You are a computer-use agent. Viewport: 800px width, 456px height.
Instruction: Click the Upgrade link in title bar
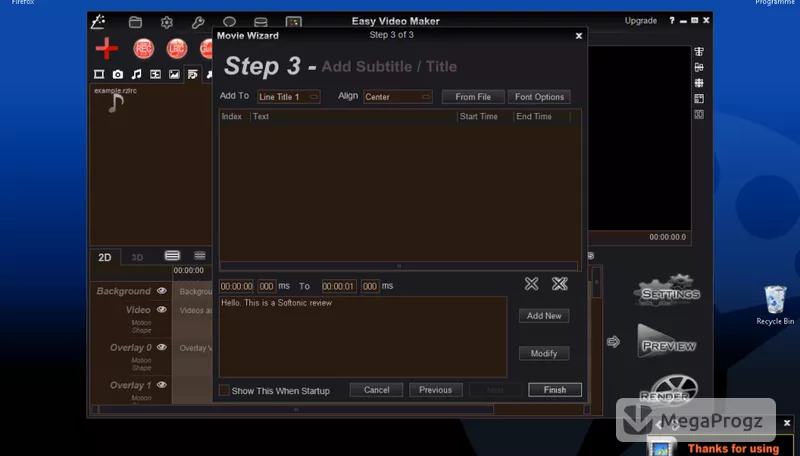pyautogui.click(x=640, y=20)
